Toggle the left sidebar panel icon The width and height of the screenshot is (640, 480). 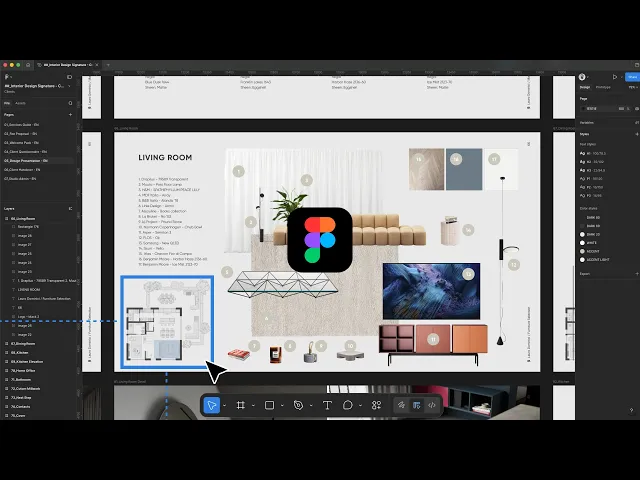click(x=69, y=77)
